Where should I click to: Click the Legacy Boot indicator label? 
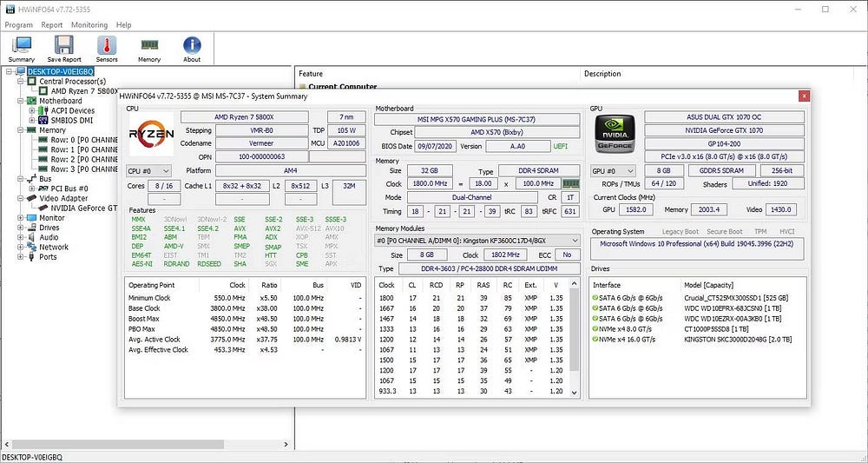[681, 231]
